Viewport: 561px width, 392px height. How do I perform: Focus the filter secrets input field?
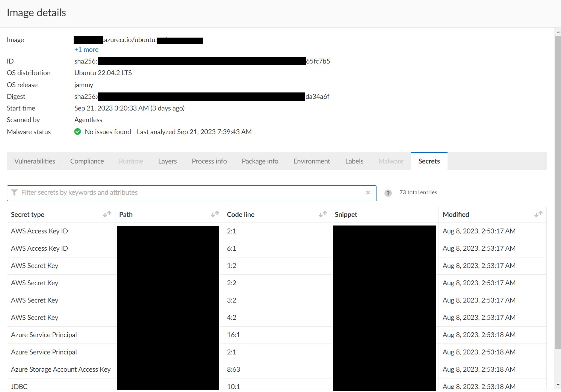tap(192, 193)
